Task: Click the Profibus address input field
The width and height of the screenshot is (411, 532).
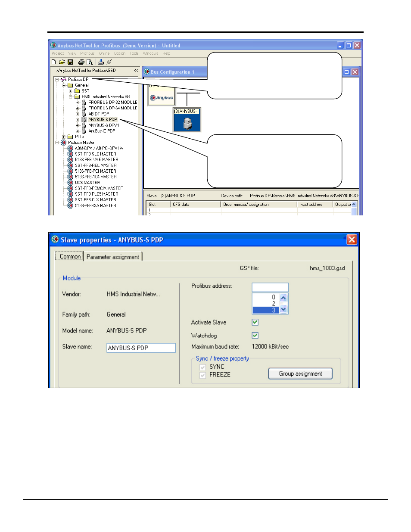Action: [270, 287]
